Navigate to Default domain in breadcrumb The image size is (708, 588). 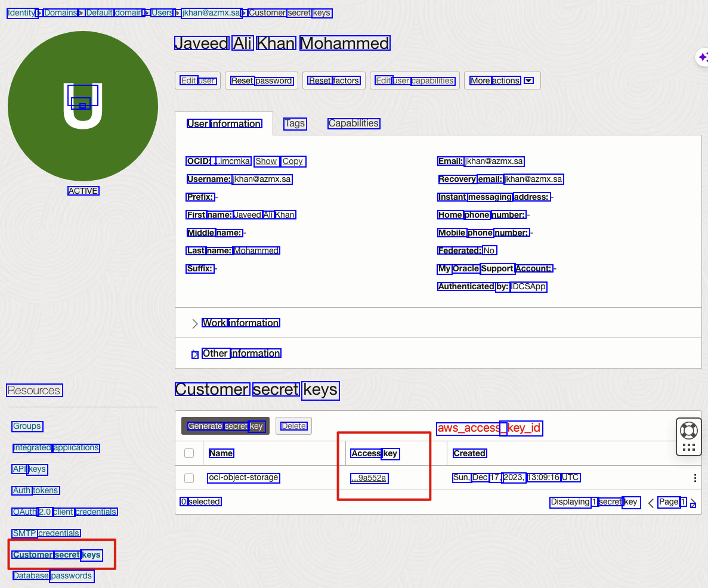(x=113, y=13)
